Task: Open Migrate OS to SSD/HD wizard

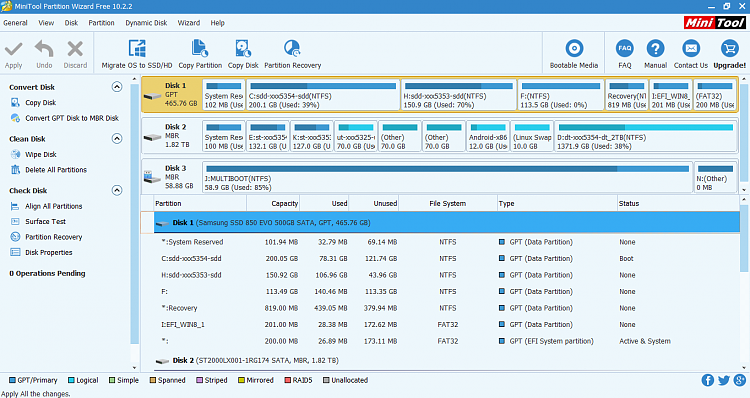Action: point(137,55)
